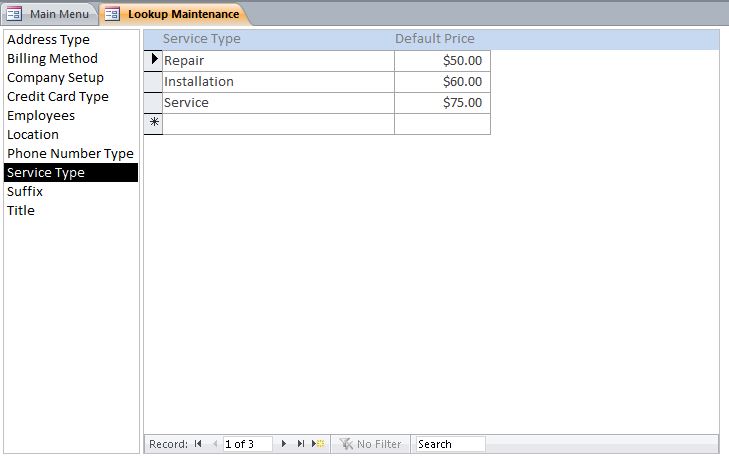Select Location in the lookup list
Viewport: 729px width, 459px height.
coord(71,135)
